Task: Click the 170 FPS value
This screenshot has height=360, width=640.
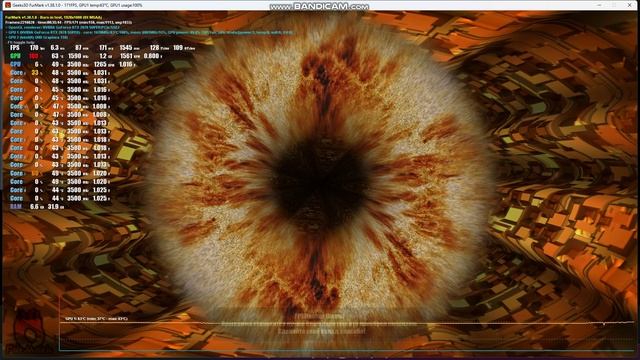Action: [x=34, y=48]
